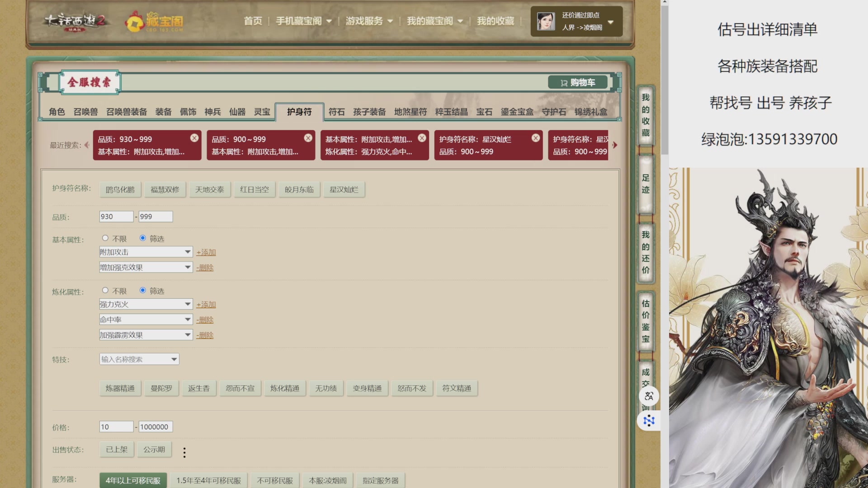Viewport: 868px width, 488px height.
Task: Click the 价格 maximum field 1000000
Action: pyautogui.click(x=156, y=427)
